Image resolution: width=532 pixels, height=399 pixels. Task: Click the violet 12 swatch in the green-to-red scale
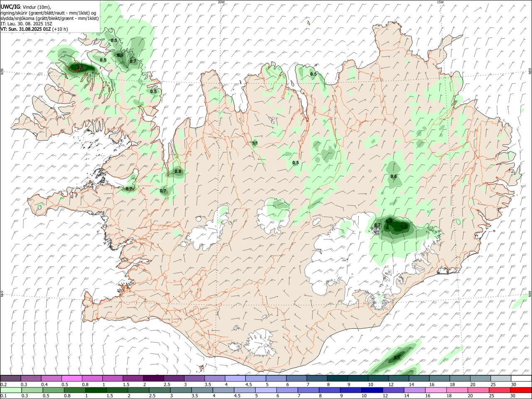(x=393, y=390)
